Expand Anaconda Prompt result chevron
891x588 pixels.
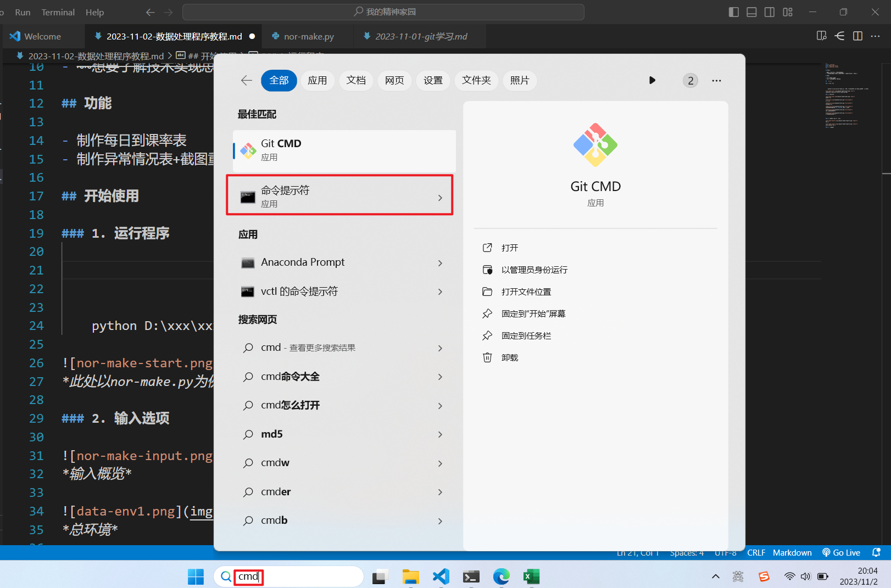(440, 263)
